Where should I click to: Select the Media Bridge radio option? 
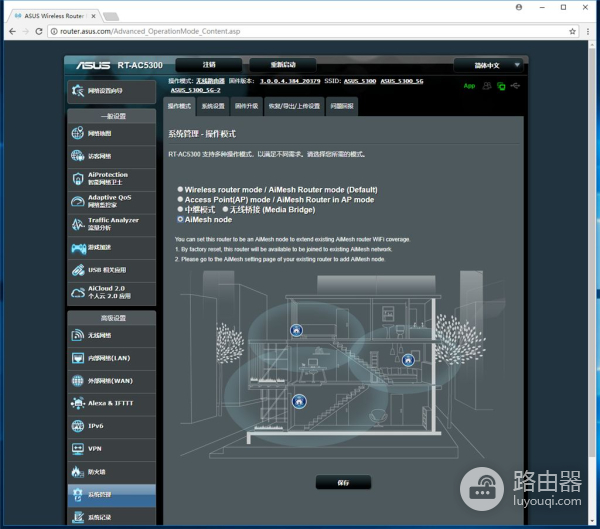pos(225,209)
